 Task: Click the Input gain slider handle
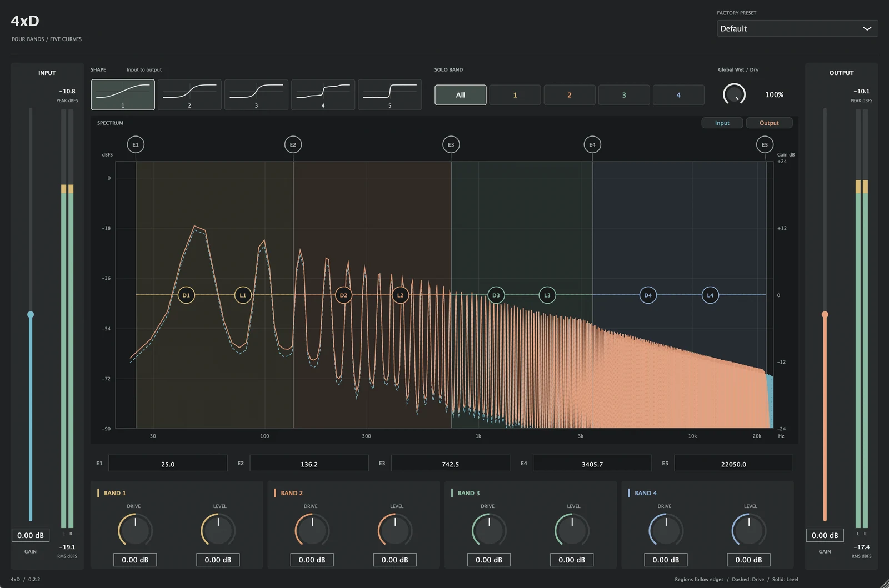coord(31,315)
